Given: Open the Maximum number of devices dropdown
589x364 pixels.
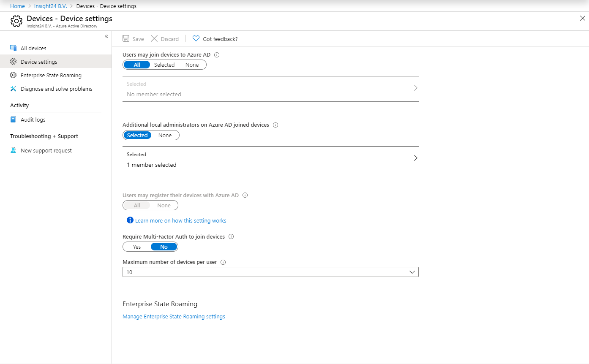Looking at the screenshot, I should (270, 272).
